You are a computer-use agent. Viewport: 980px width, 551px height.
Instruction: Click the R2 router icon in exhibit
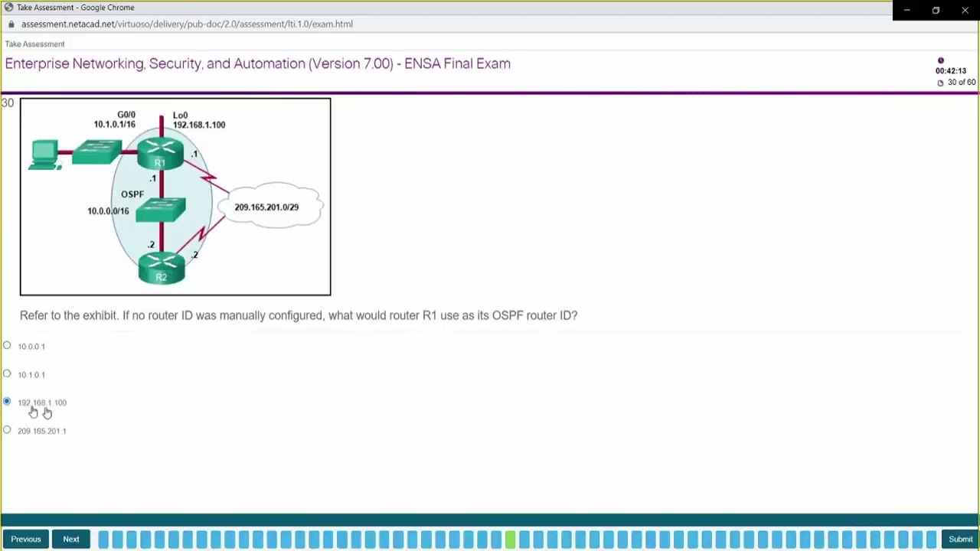tap(161, 269)
